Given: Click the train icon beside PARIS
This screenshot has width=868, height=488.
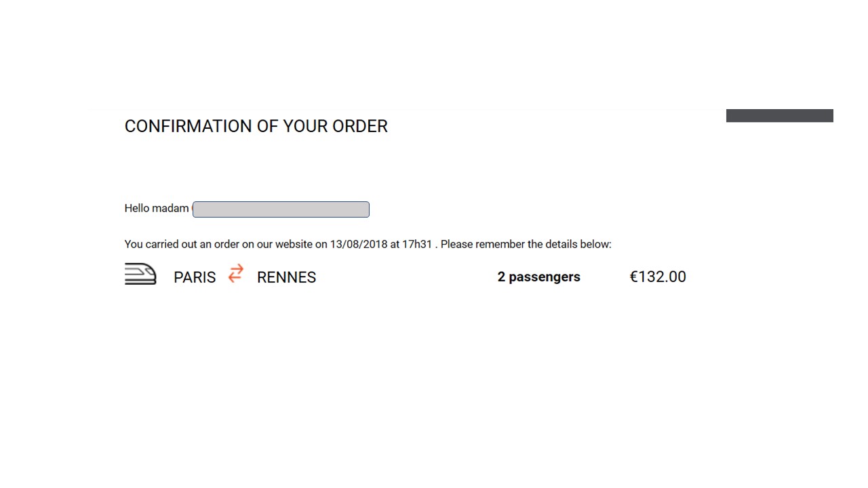Looking at the screenshot, I should pos(140,274).
